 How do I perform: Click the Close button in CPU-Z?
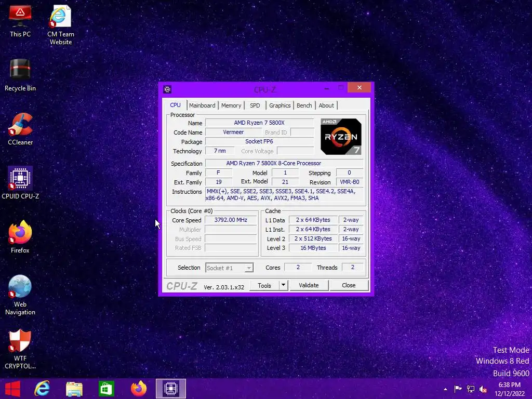click(349, 285)
